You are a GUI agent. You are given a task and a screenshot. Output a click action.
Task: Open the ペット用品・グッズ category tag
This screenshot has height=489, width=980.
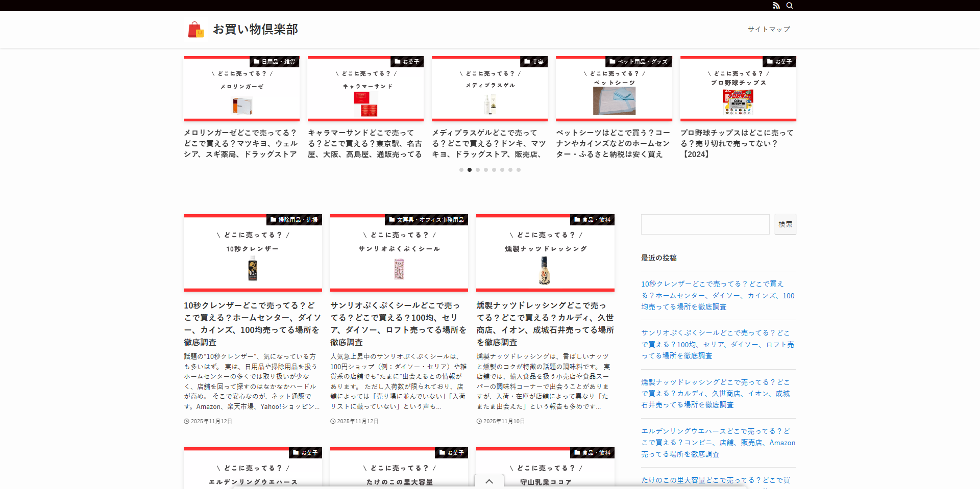639,62
